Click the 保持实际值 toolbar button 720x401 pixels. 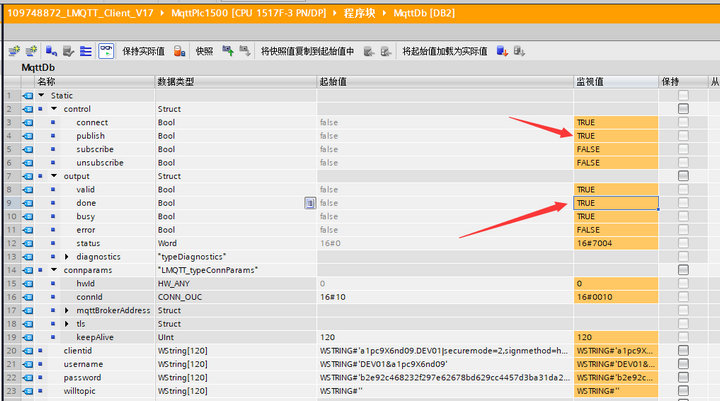tap(145, 50)
